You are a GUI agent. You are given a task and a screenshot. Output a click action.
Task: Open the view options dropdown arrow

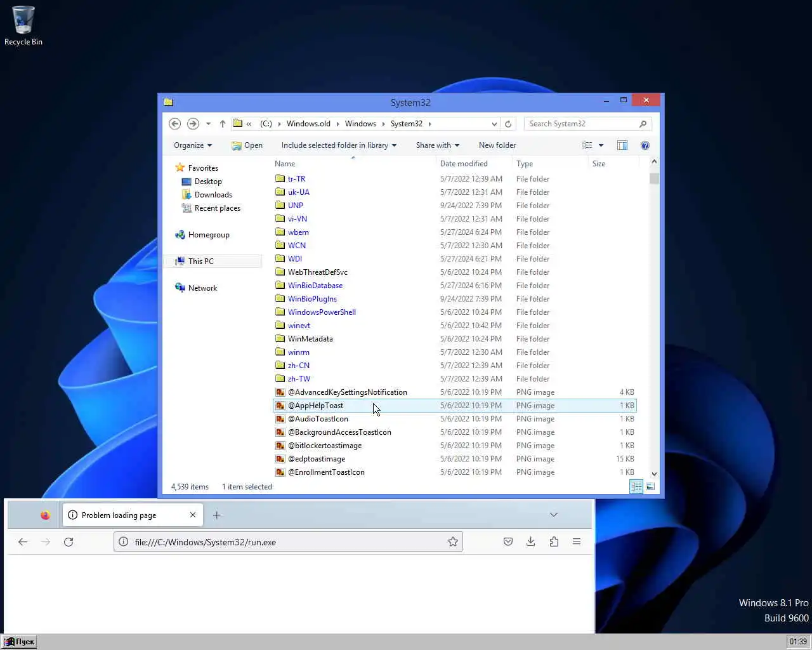click(x=601, y=145)
